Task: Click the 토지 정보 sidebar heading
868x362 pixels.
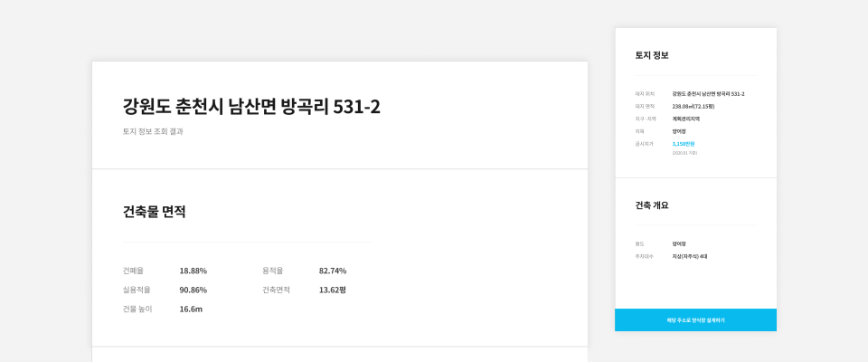Action: tap(652, 55)
